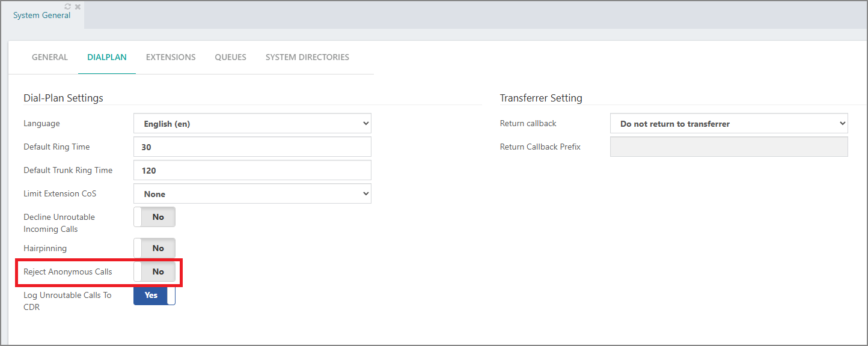
Task: Open the Language dropdown
Action: click(x=252, y=124)
